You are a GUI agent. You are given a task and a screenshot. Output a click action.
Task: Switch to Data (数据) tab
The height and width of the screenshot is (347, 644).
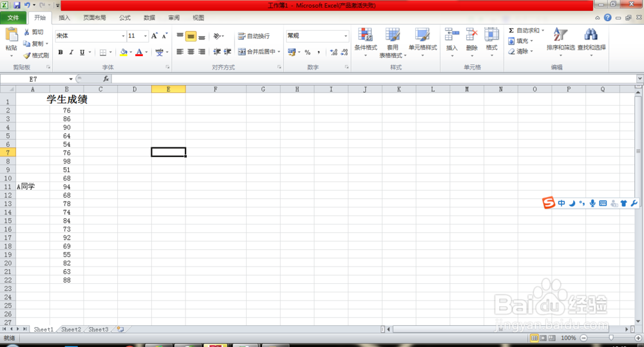pyautogui.click(x=149, y=17)
